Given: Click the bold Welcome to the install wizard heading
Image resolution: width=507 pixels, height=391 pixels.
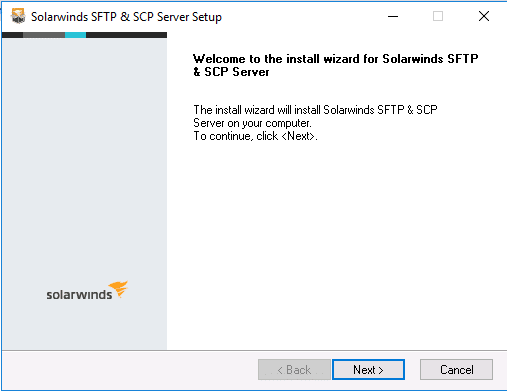Looking at the screenshot, I should tap(336, 65).
